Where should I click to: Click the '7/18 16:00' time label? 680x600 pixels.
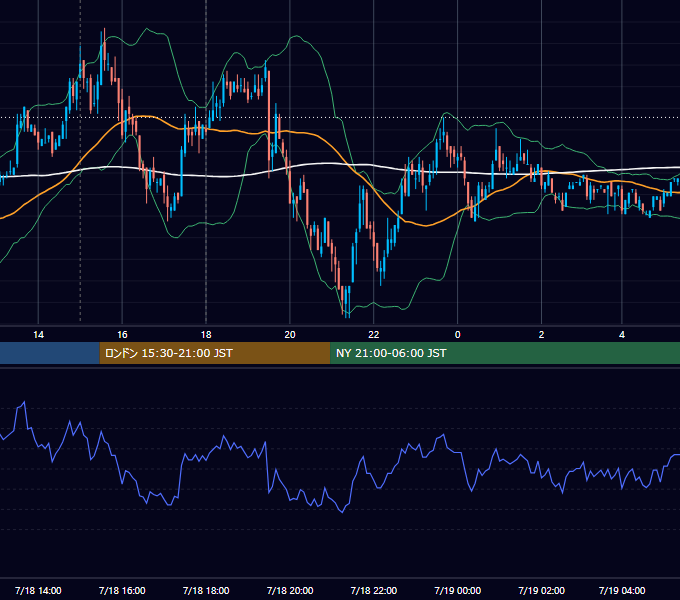click(x=122, y=590)
